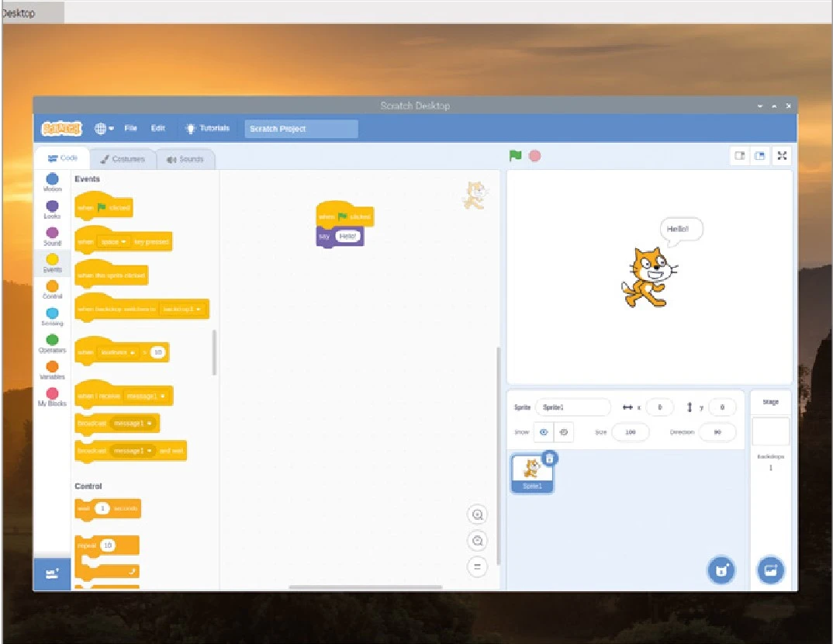The image size is (833, 644).
Task: Switch to the Costumes tab
Action: 123,159
